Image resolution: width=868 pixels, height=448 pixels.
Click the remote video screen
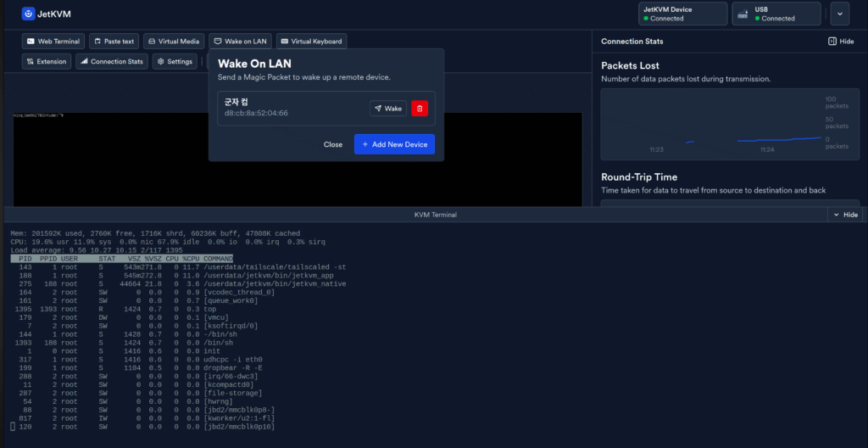pos(298,160)
